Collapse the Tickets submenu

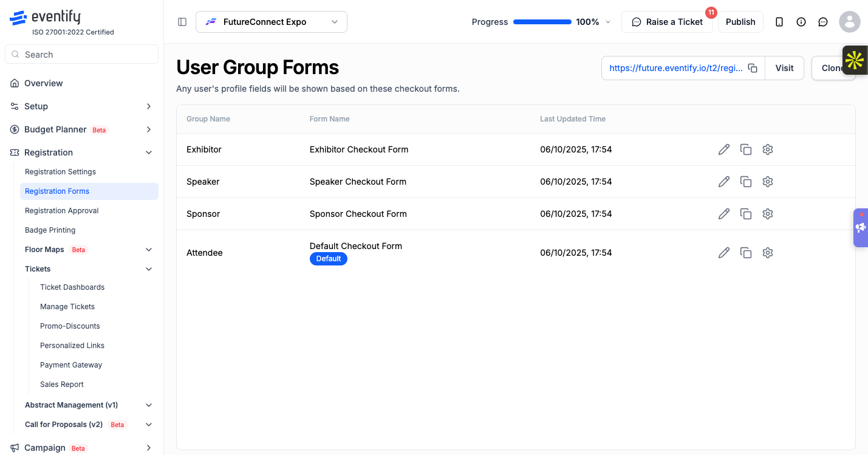click(89, 269)
